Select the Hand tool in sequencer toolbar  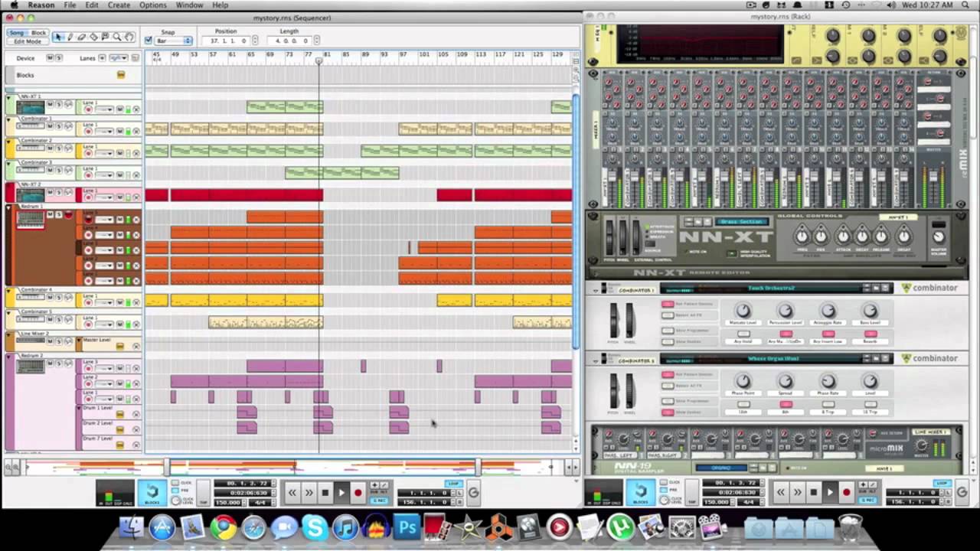(x=129, y=37)
